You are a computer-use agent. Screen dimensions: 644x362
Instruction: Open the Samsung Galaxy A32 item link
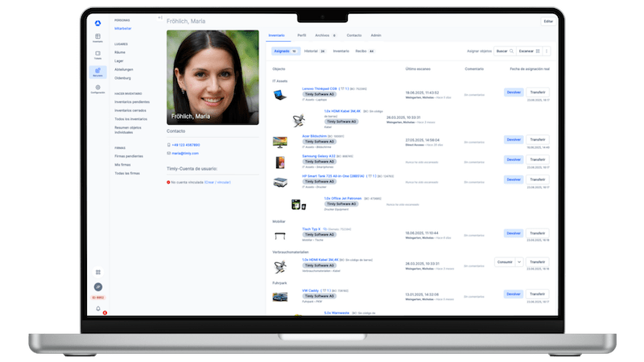coord(319,156)
